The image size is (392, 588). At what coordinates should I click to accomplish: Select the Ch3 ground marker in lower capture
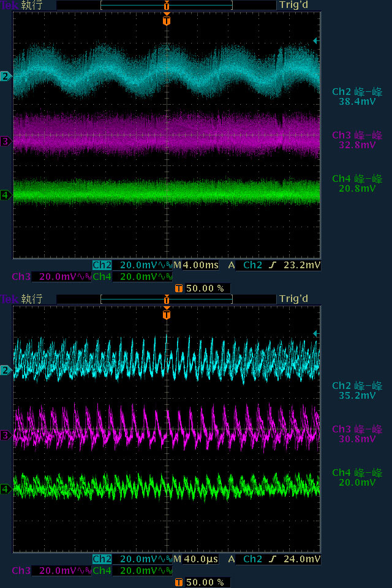[6, 435]
